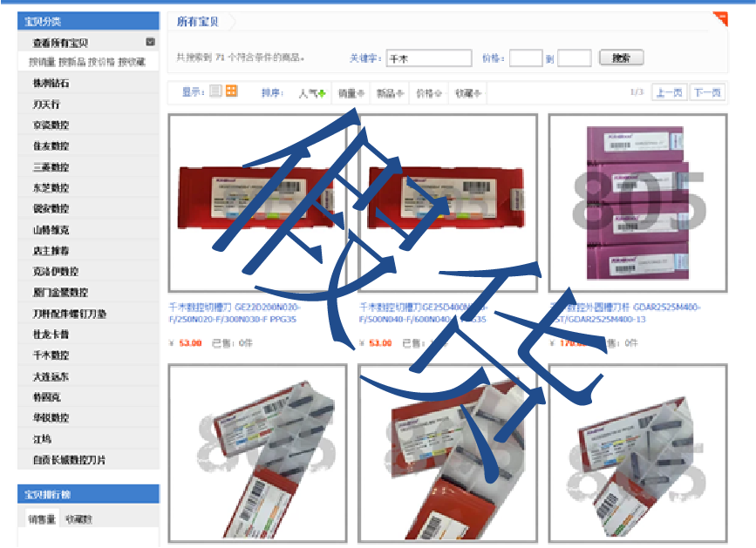Click the 搜索 button

[621, 58]
